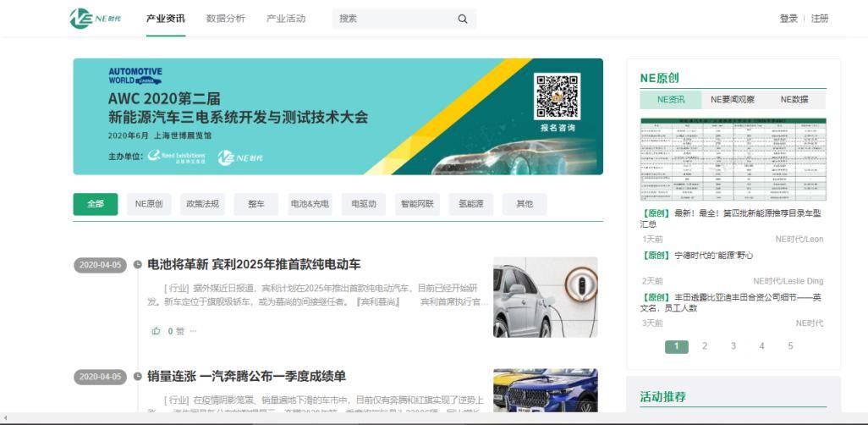Viewport: 868px width, 425px height.
Task: Click the second 2020-04-05 date badge
Action: (x=100, y=378)
